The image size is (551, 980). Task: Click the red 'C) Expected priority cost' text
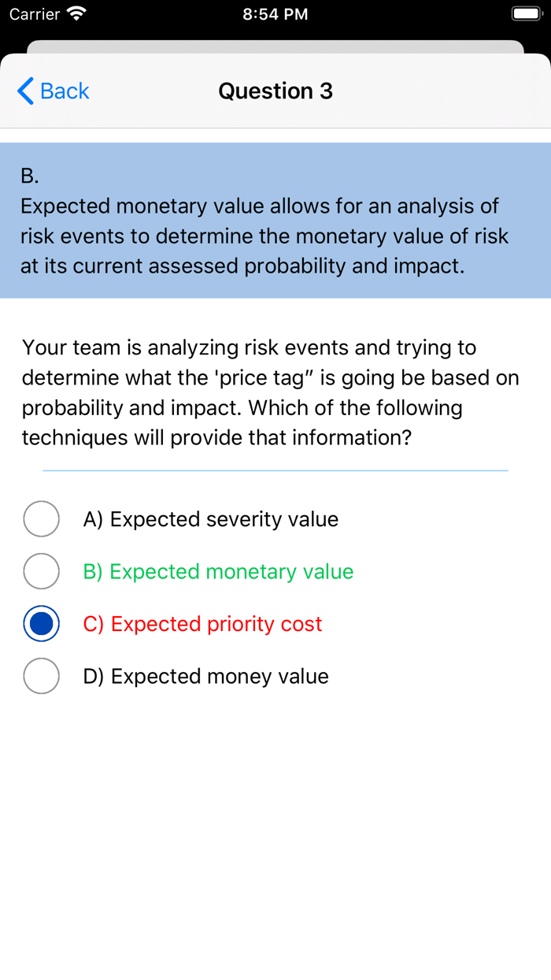(x=202, y=624)
